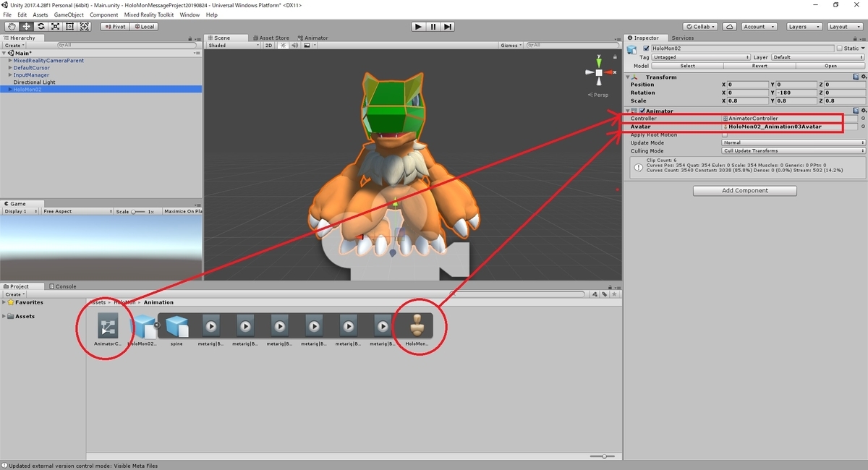Select Directional Light in Hierarchy
Viewport: 868px width, 470px height.
(34, 82)
